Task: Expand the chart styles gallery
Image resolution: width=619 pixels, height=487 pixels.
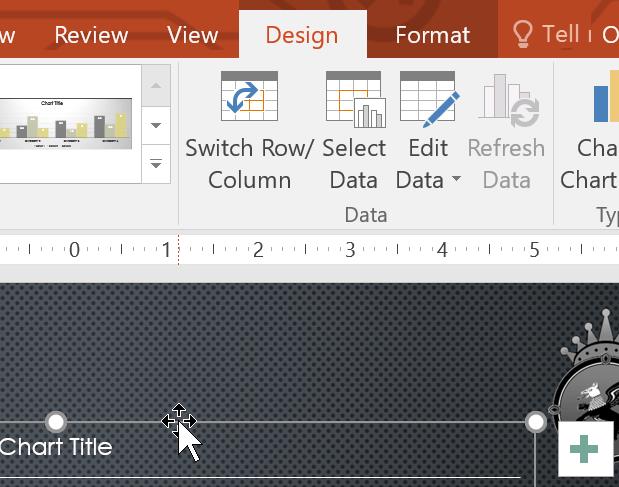Action: point(156,164)
